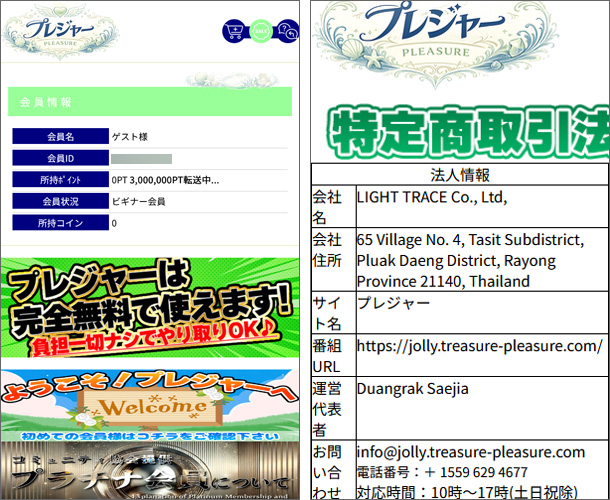Click the 所持コイン label
This screenshot has width=610, height=500.
[x=60, y=223]
